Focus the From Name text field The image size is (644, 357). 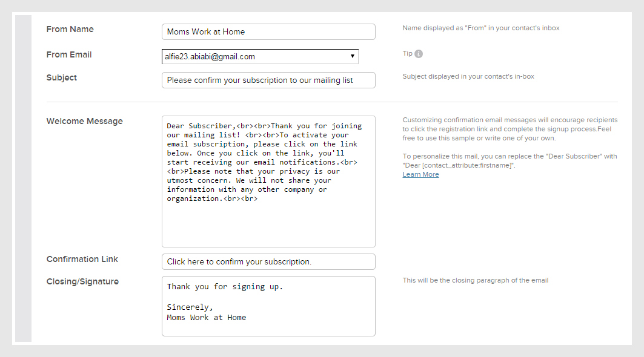268,31
